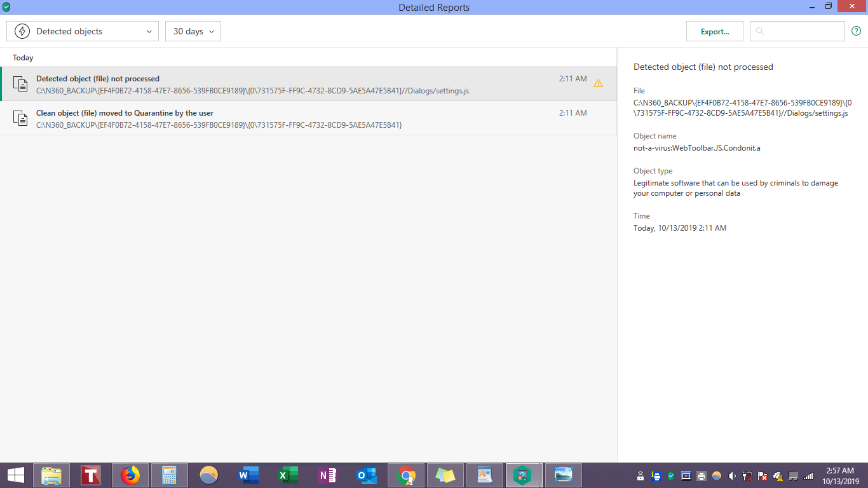The width and height of the screenshot is (868, 488).
Task: Open the Kaspersky taskbar button
Action: 523,475
